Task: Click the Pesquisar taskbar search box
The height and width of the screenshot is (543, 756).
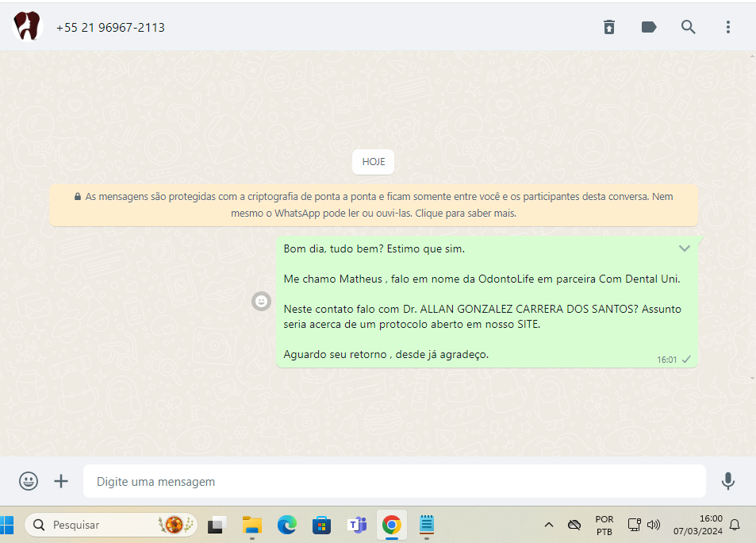Action: [x=111, y=525]
